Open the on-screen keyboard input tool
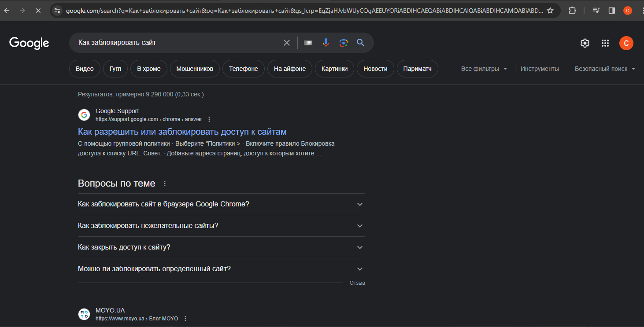The height and width of the screenshot is (327, 644). tap(308, 43)
